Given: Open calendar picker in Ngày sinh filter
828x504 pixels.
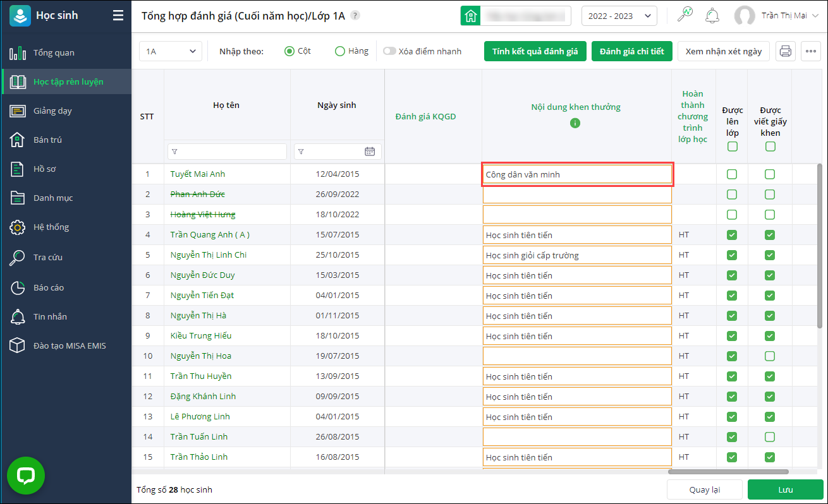Looking at the screenshot, I should 370,152.
